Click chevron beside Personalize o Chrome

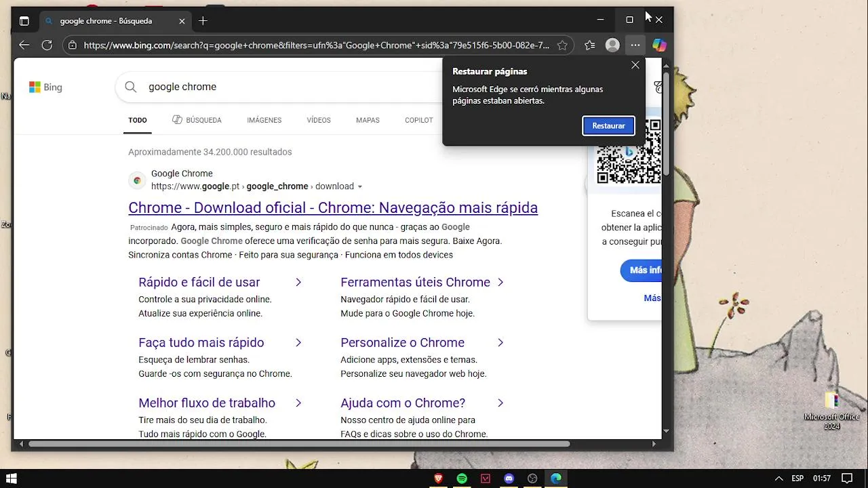pyautogui.click(x=500, y=342)
